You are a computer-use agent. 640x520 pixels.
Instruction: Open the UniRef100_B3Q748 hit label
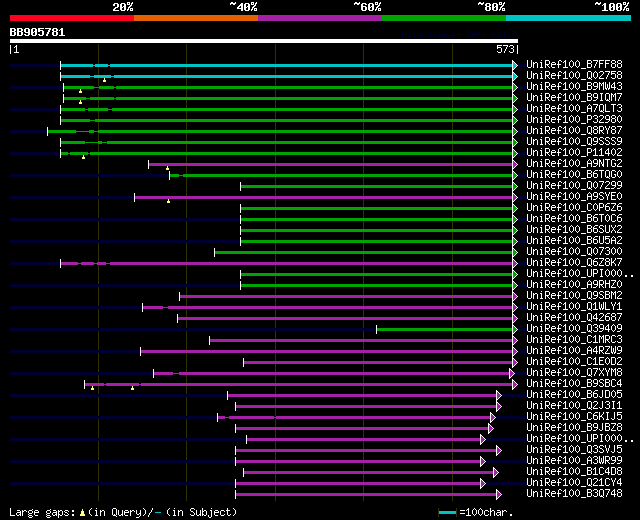pyautogui.click(x=574, y=493)
